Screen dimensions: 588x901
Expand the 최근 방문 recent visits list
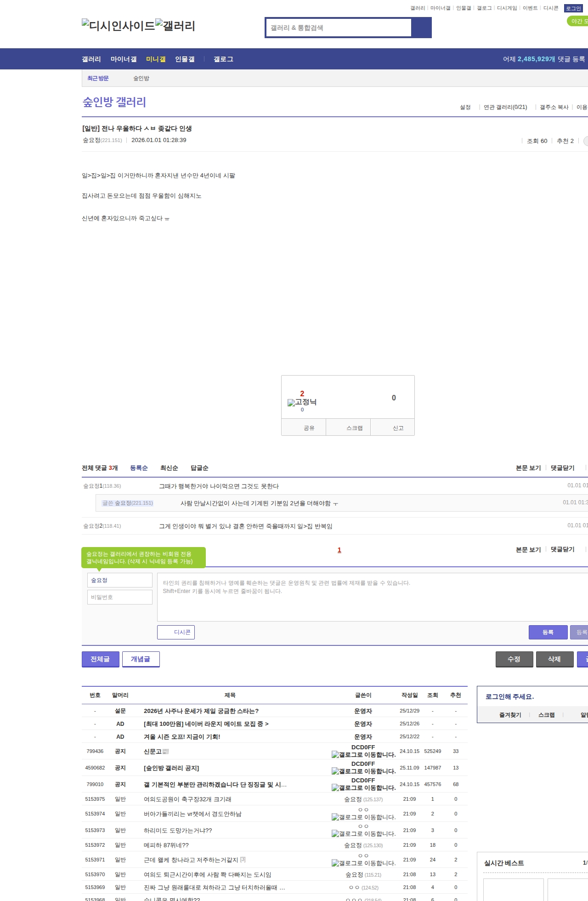98,79
